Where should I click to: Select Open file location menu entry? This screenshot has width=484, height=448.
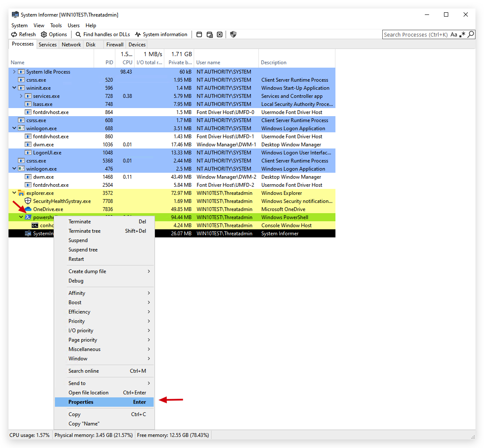click(104, 393)
